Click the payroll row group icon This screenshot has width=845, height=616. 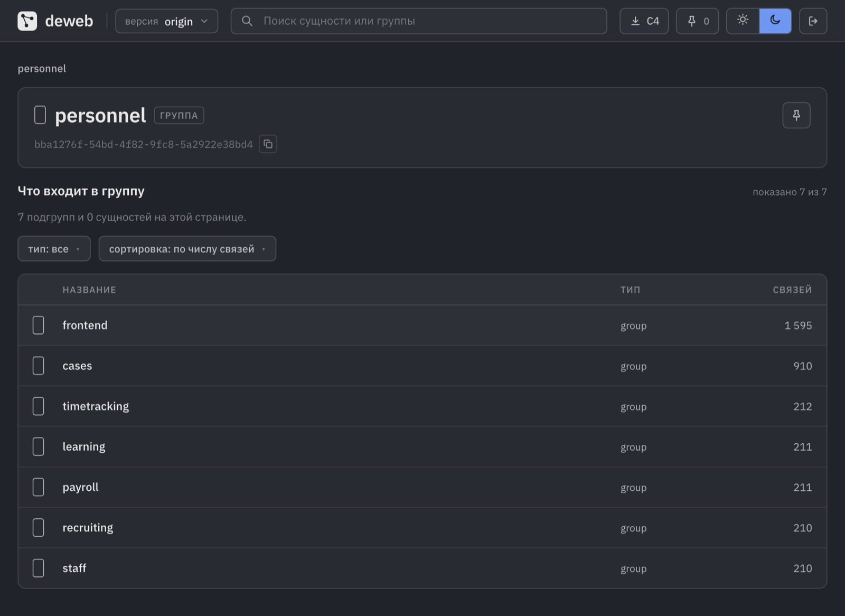39,487
